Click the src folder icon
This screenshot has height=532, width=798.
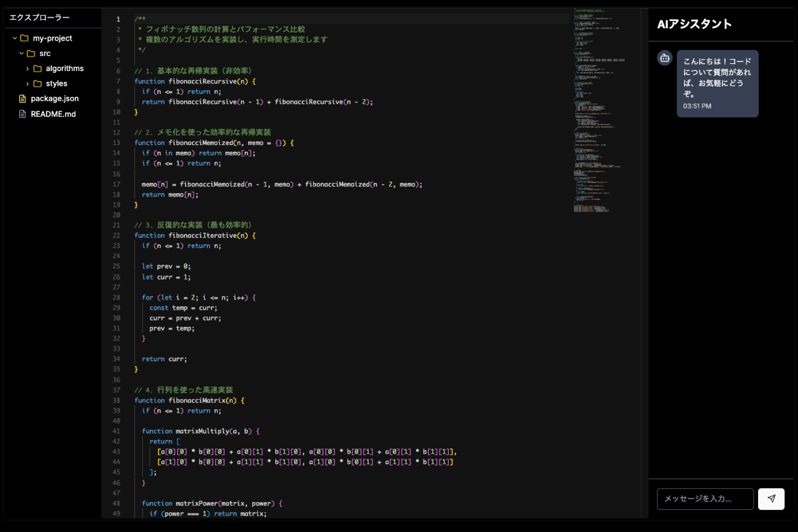point(31,54)
